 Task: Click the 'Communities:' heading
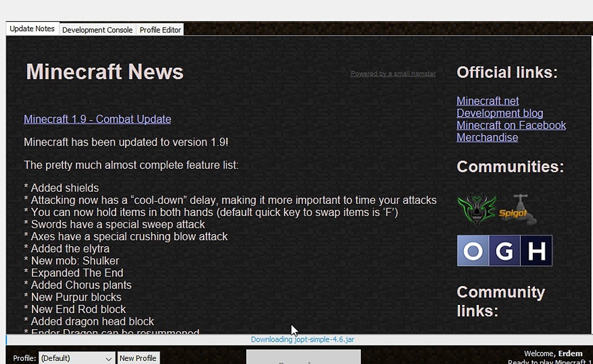coord(510,166)
